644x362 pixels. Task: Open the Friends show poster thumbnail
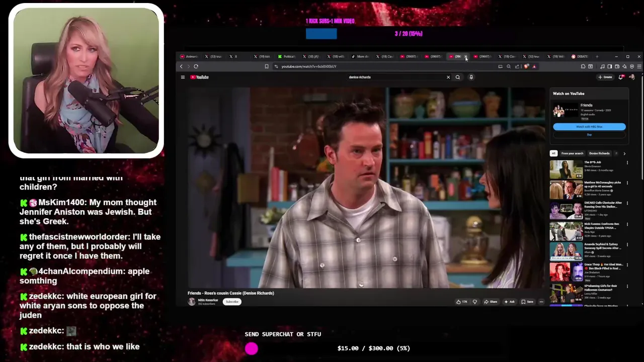coord(566,111)
